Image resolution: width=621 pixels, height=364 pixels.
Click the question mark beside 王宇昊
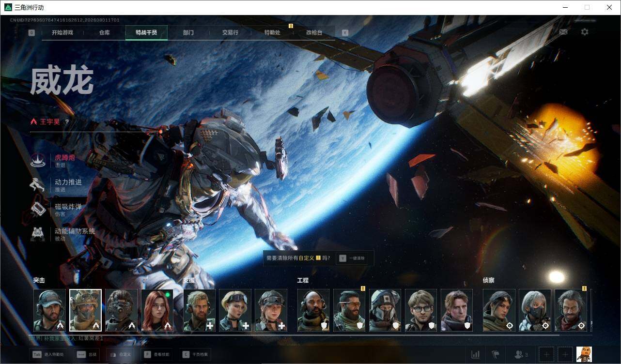pyautogui.click(x=67, y=121)
